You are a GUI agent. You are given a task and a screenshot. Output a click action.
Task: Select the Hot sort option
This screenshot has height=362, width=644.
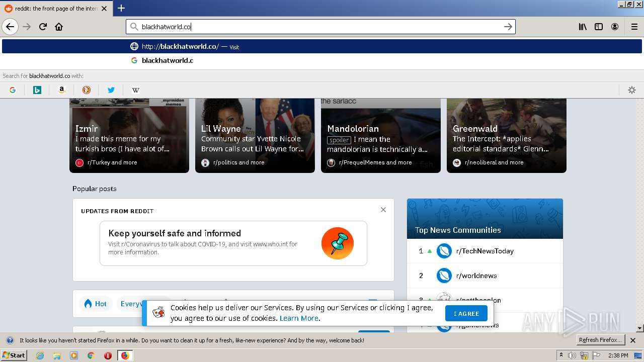point(96,304)
